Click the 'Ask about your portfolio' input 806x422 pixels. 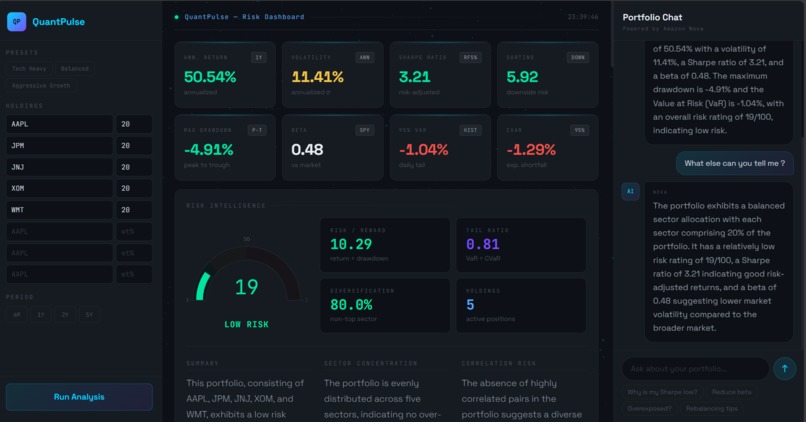(695, 369)
